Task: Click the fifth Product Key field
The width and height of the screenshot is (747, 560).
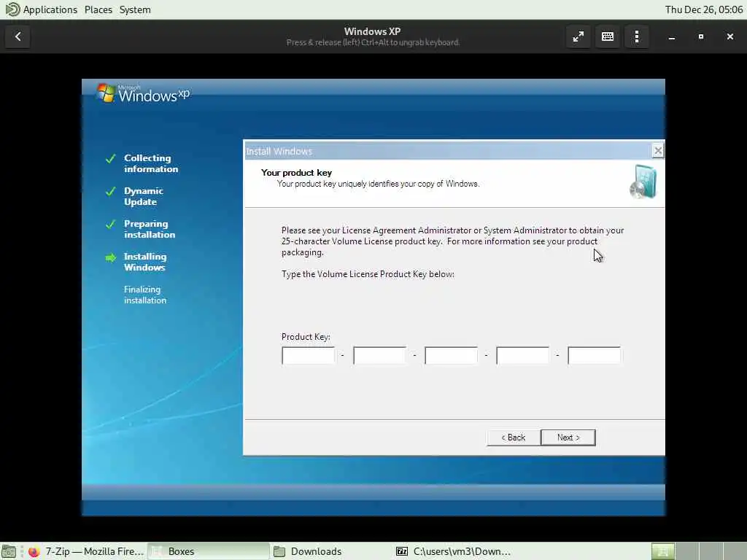Action: click(x=594, y=355)
